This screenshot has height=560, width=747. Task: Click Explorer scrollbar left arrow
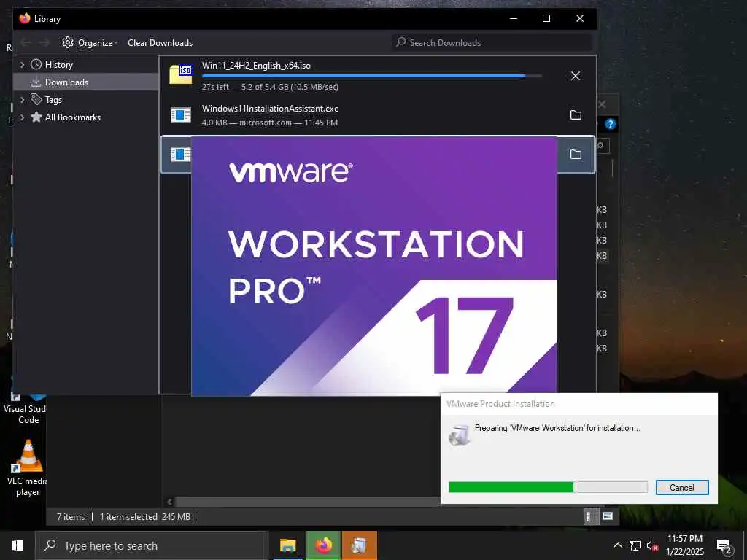point(169,502)
